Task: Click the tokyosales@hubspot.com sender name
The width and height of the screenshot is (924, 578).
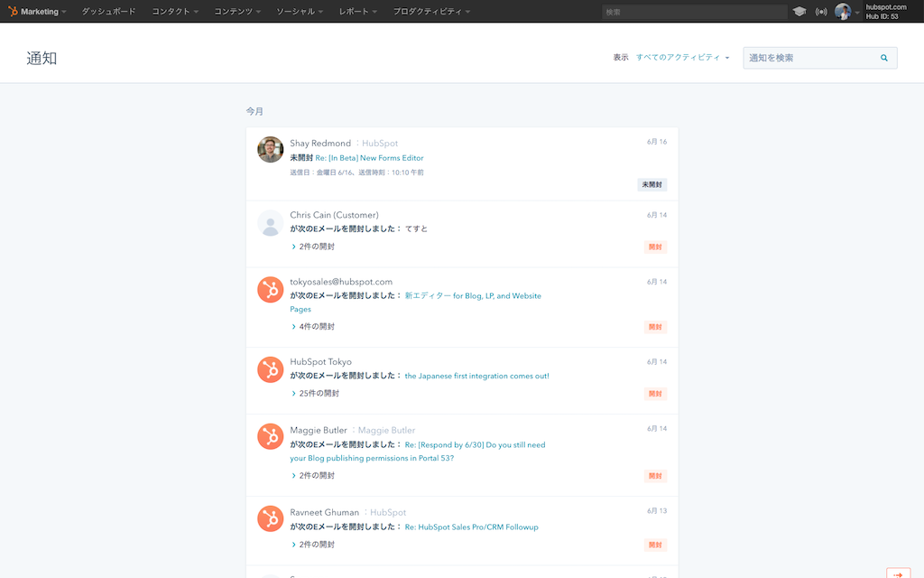Action: [x=340, y=282]
